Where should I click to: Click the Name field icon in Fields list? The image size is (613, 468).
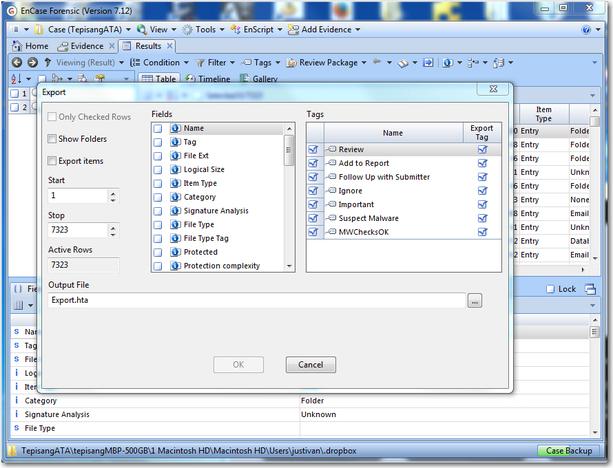point(176,128)
